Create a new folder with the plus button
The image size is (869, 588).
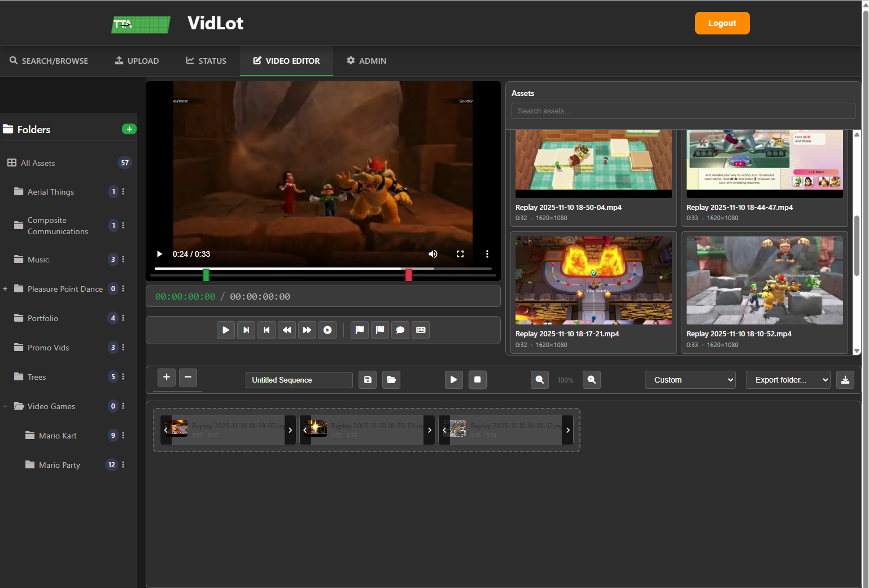(129, 129)
